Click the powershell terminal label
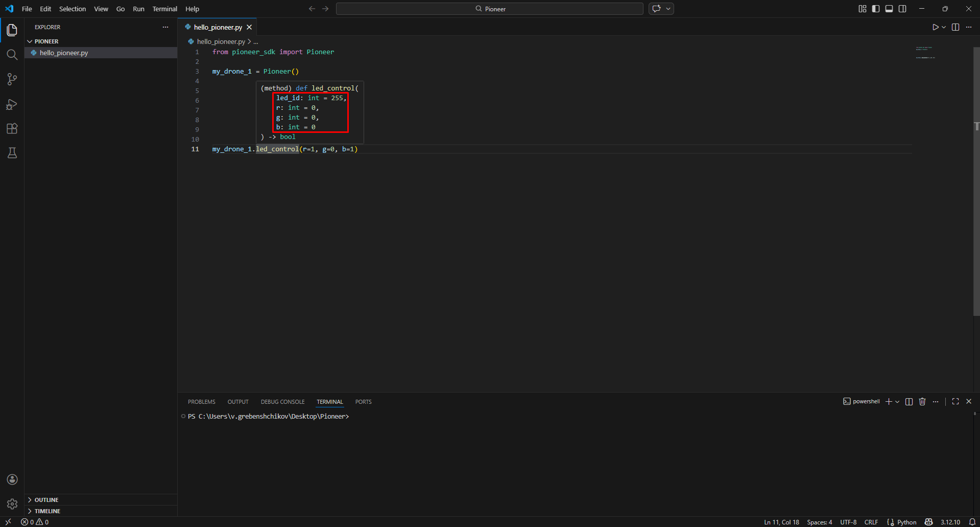This screenshot has width=980, height=527. point(862,402)
